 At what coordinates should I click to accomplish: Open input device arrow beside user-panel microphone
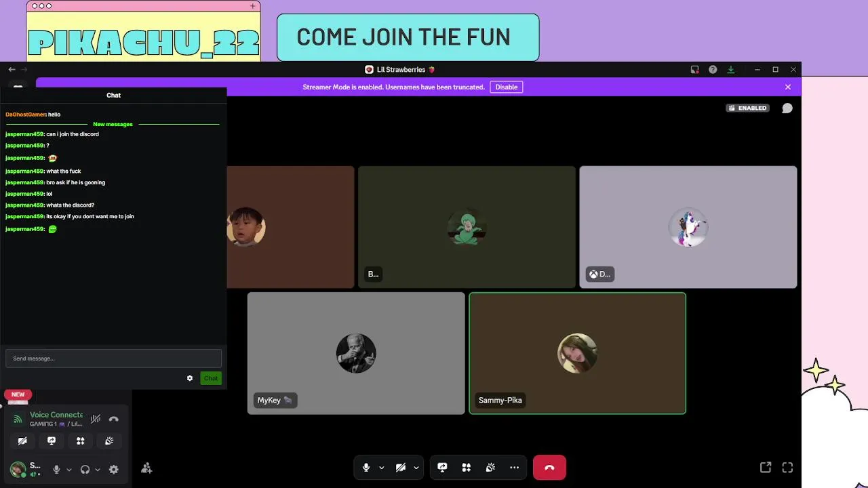[x=69, y=469]
